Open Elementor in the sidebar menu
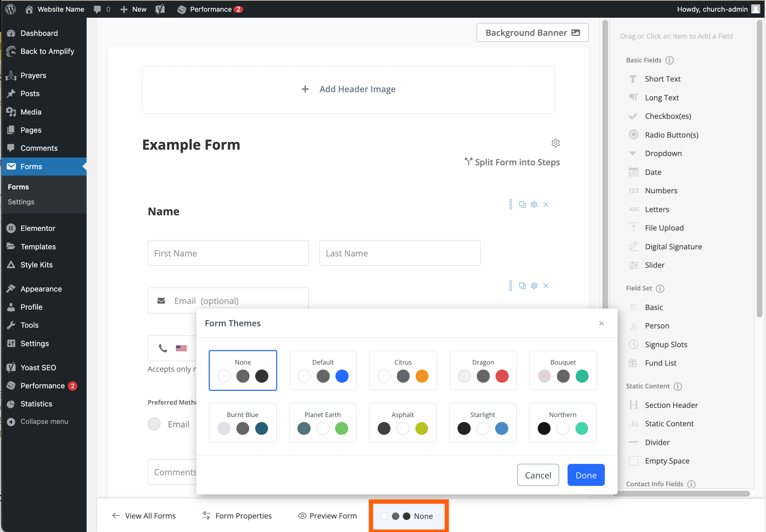 tap(38, 228)
